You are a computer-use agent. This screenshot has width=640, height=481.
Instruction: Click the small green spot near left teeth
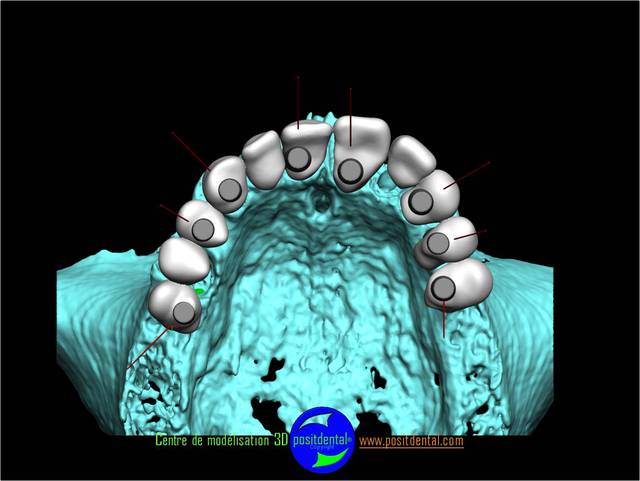click(201, 291)
